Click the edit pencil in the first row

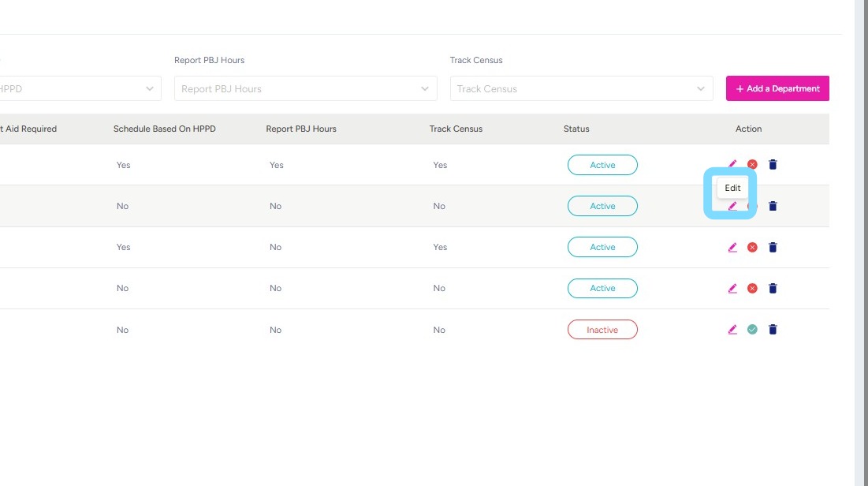(732, 164)
